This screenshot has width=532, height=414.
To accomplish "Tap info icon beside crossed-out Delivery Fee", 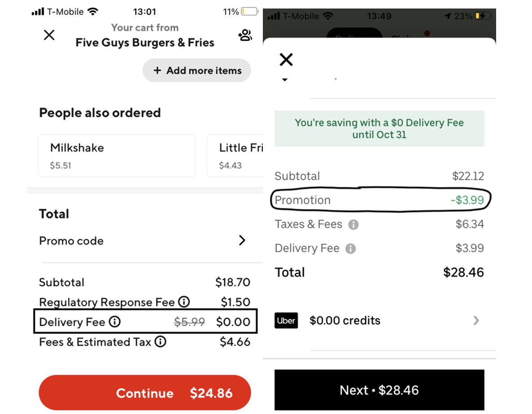I will point(115,322).
